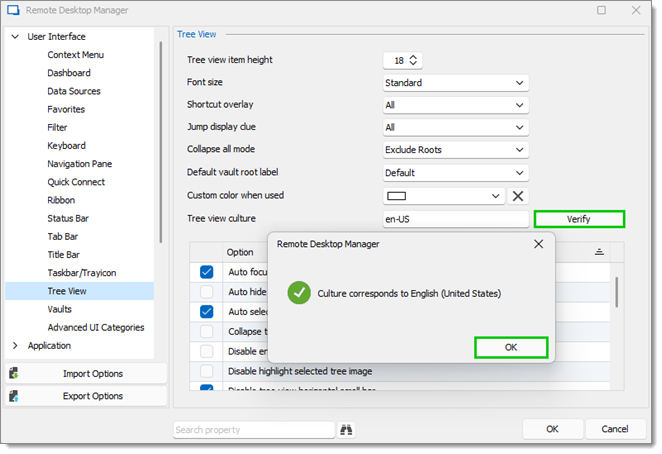Select Status Bar in the tree

pyautogui.click(x=68, y=218)
